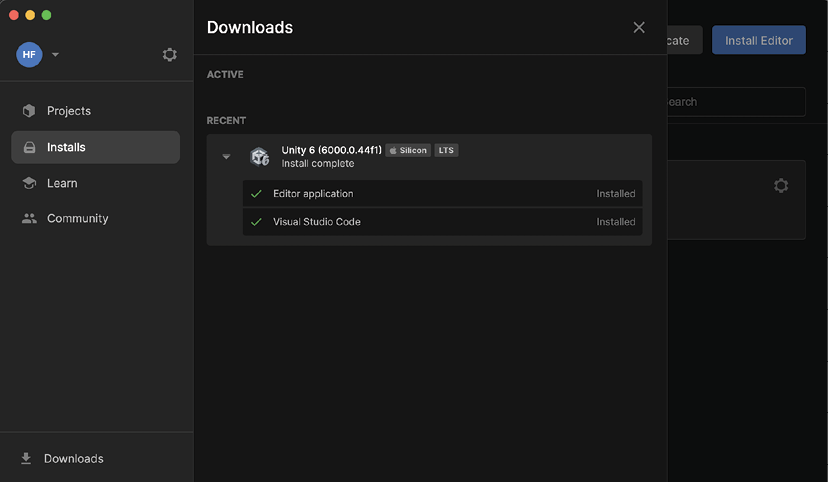Click the LTS badge
This screenshot has height=482, width=828.
coord(446,150)
